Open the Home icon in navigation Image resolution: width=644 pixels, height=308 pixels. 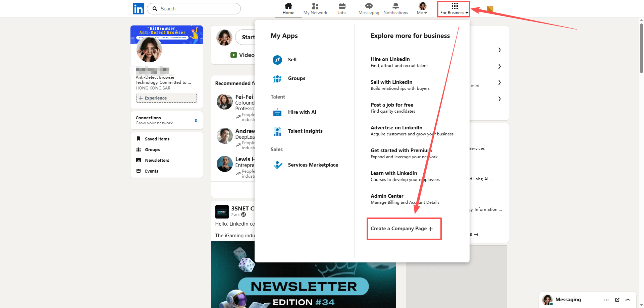coord(288,6)
